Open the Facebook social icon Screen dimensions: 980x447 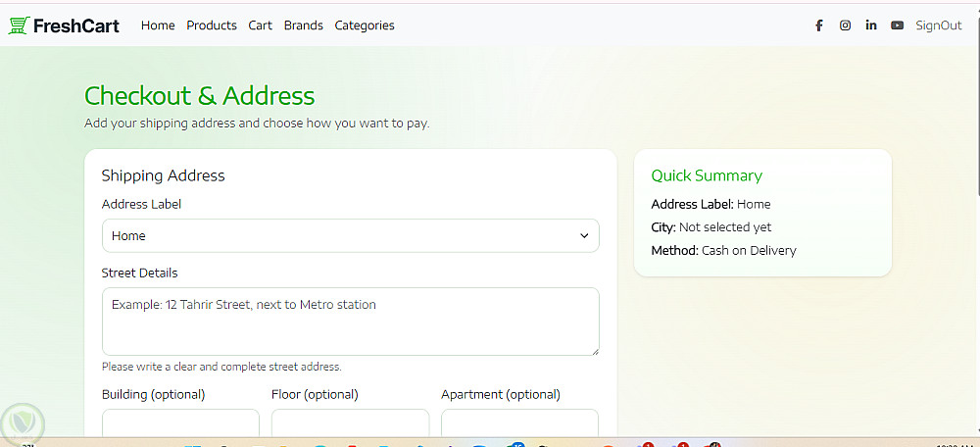819,25
